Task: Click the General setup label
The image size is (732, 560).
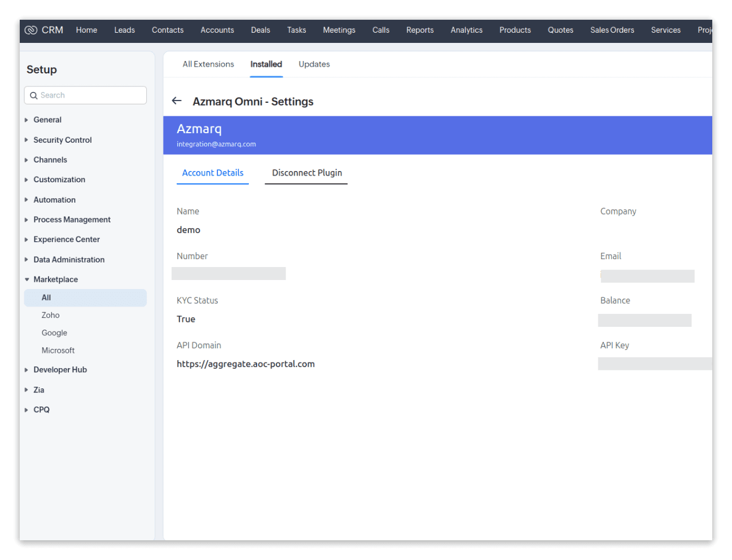Action: [47, 120]
